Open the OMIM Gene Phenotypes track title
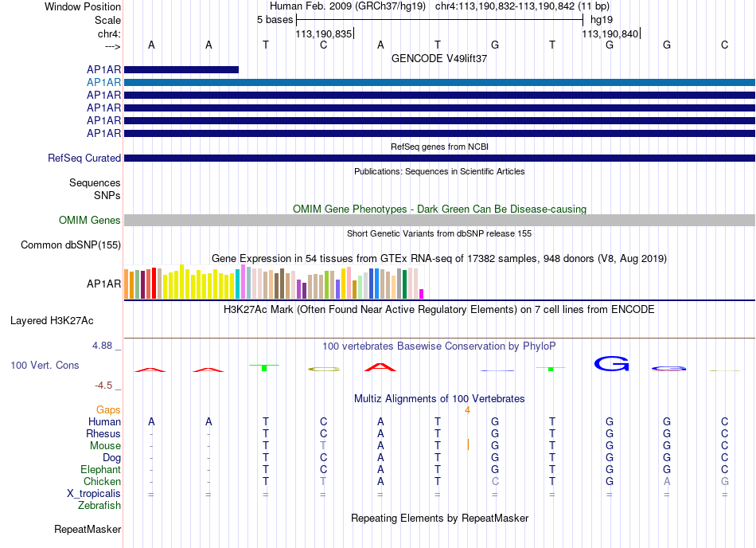Image resolution: width=756 pixels, height=548 pixels. (x=439, y=209)
